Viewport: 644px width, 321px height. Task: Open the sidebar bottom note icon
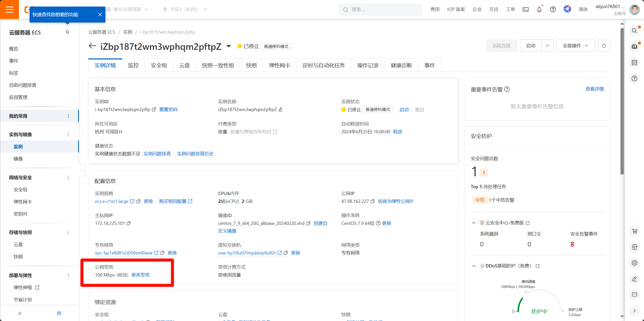pyautogui.click(x=59, y=313)
